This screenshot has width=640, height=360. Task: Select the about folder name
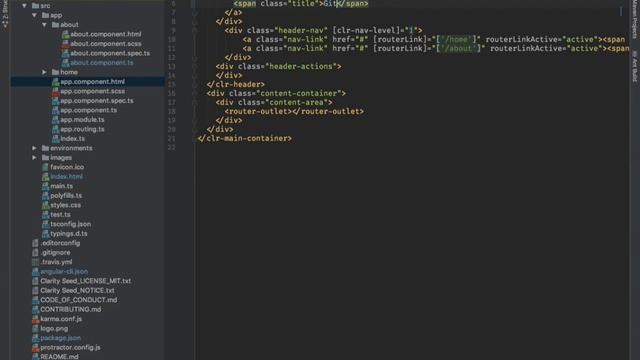point(69,25)
